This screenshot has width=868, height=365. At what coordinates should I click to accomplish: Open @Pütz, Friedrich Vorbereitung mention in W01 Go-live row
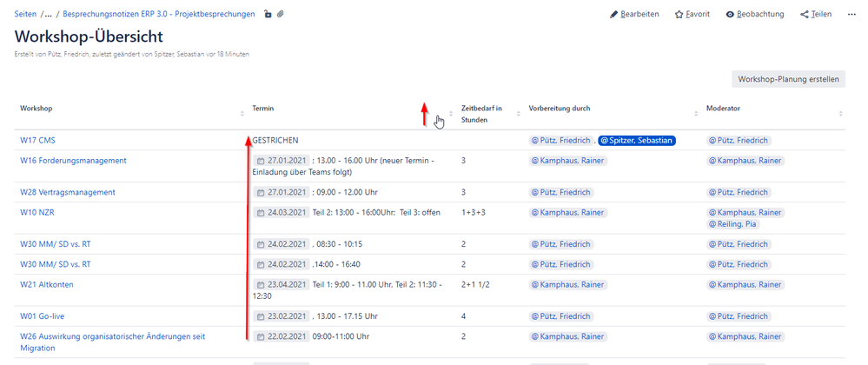561,316
